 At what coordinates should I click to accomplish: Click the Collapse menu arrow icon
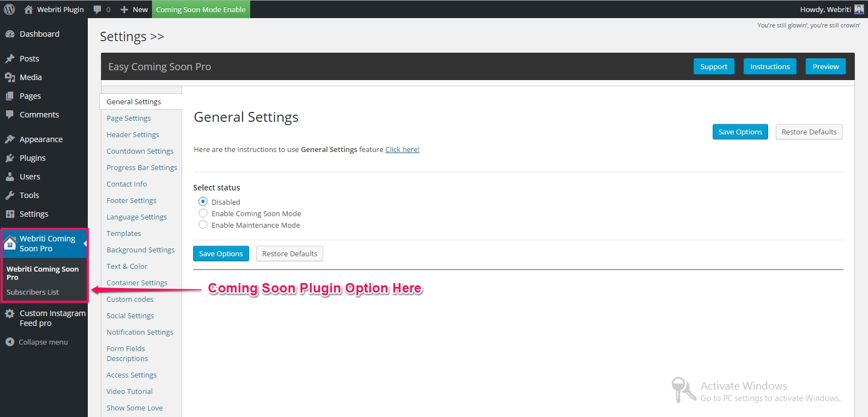pyautogui.click(x=10, y=342)
